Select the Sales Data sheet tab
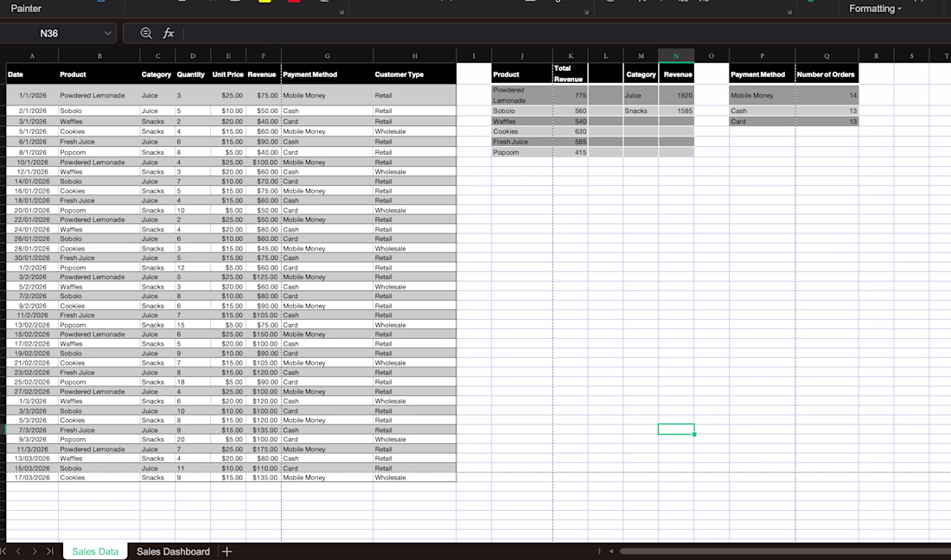This screenshot has width=951, height=560. pos(95,550)
